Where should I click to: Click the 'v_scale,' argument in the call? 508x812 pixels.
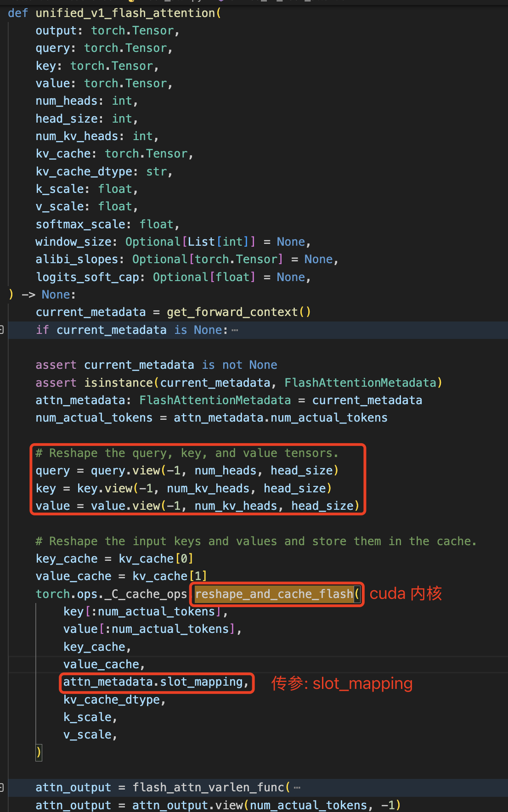pyautogui.click(x=90, y=735)
